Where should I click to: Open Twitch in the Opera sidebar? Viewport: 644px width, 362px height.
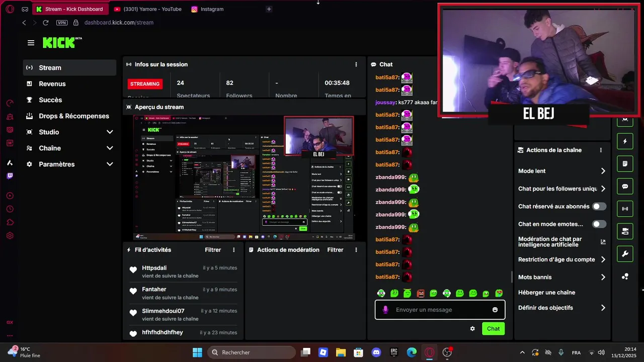point(10,176)
